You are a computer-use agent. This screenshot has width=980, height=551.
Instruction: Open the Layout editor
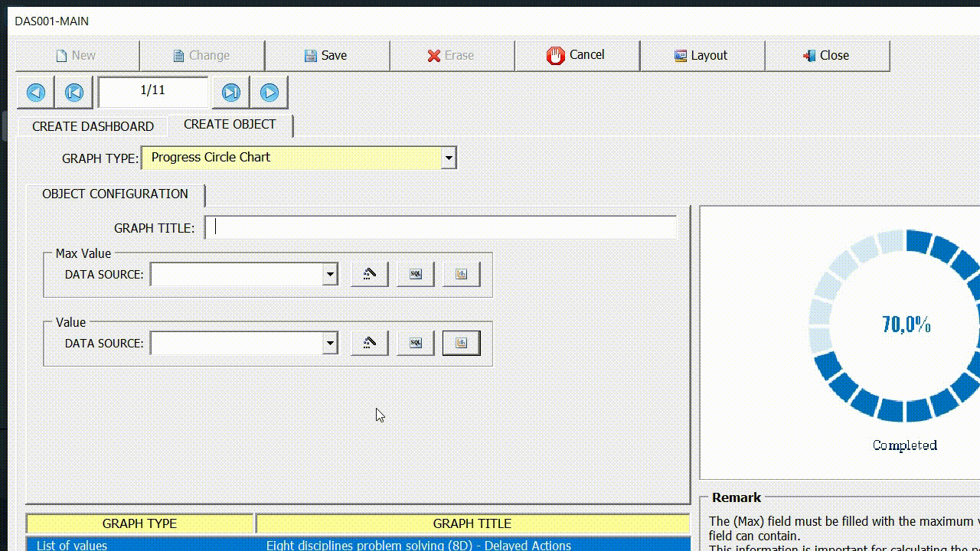(701, 54)
